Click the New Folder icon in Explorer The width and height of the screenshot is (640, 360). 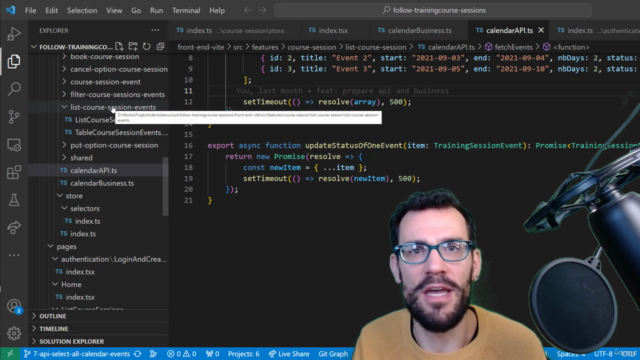[x=133, y=47]
